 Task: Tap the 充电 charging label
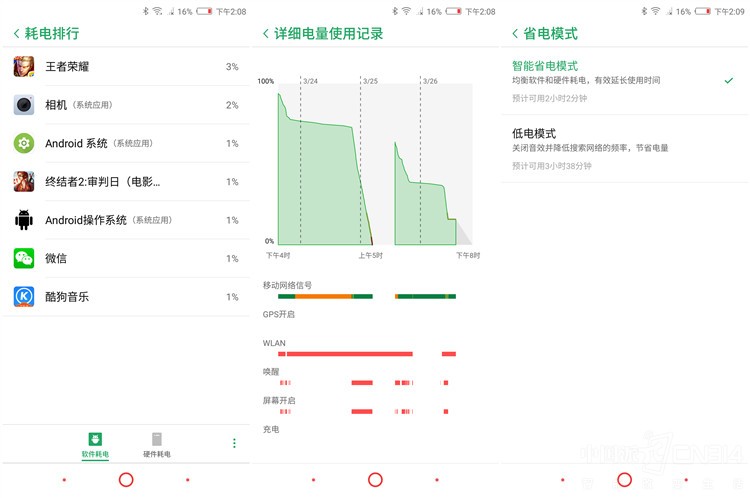[x=271, y=429]
